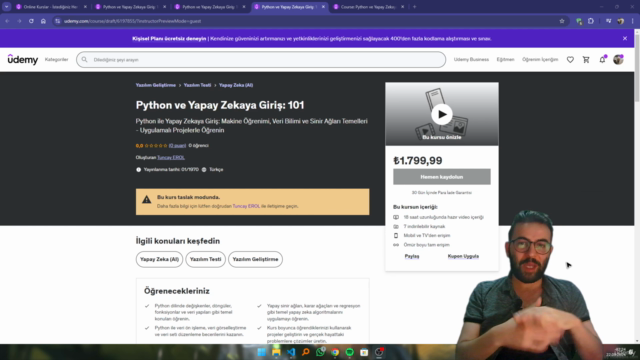Play the course preview video
Viewport: 640px width, 360px height.
pos(442,114)
